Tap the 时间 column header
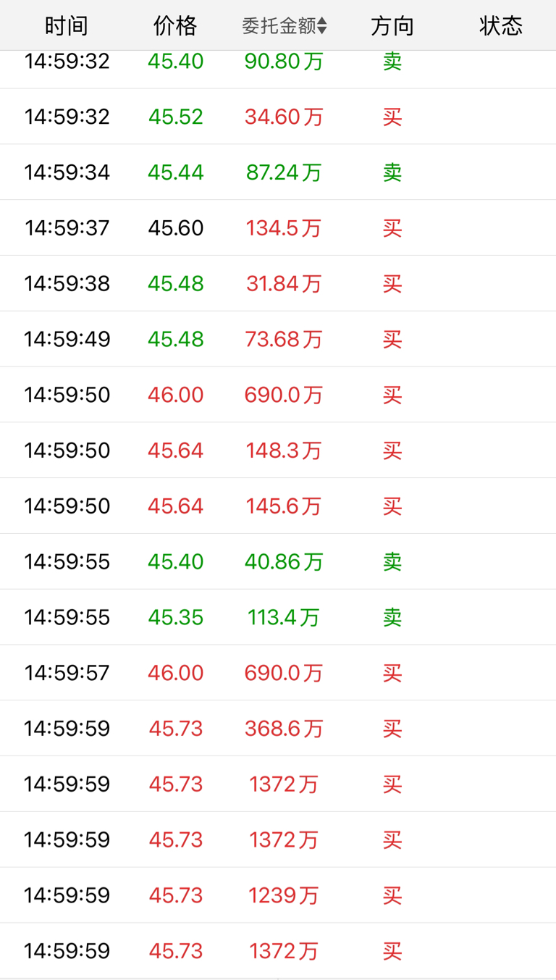556x980 pixels. pos(67,26)
